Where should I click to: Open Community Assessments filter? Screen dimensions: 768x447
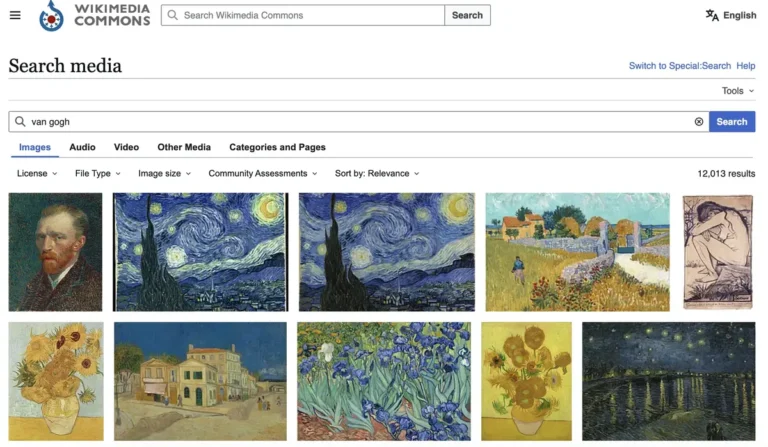pyautogui.click(x=263, y=173)
